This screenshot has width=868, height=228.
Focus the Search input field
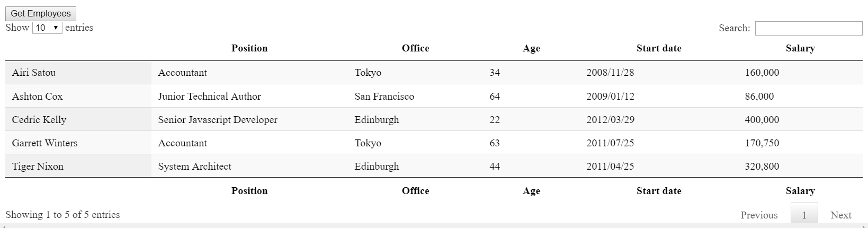(x=808, y=28)
